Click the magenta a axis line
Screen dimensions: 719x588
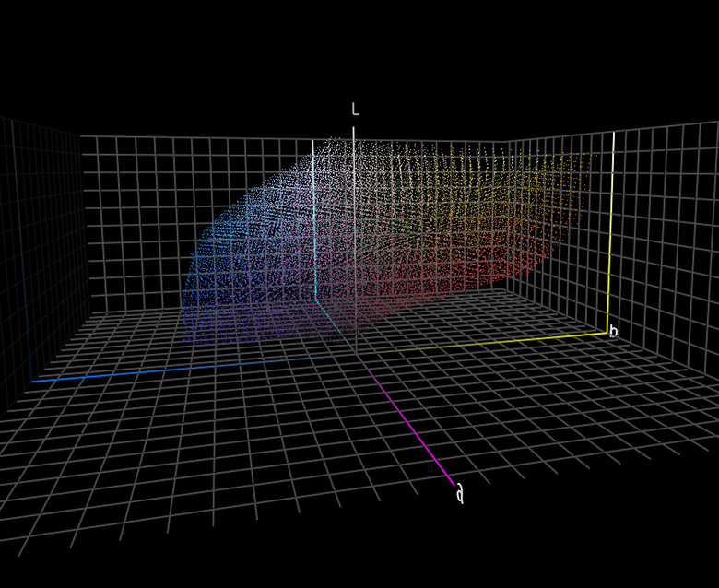coord(407,419)
